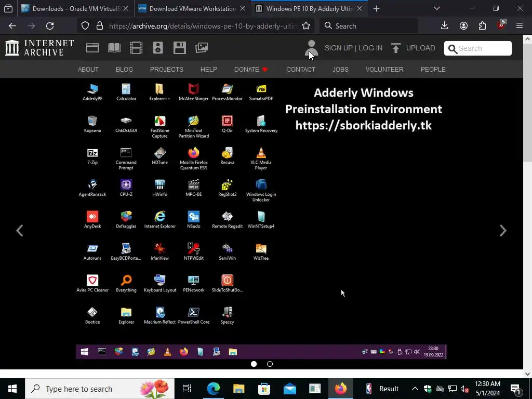Select second carousel dot indicator

[x=270, y=364]
